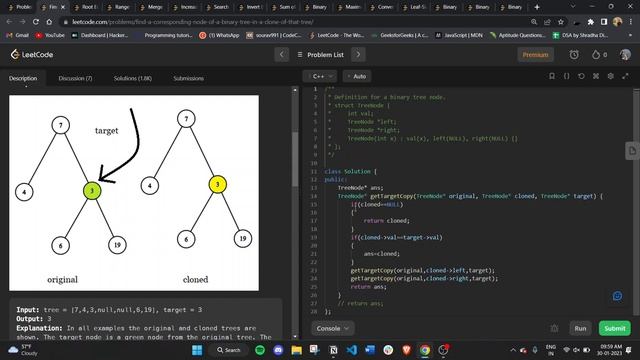Open the Gmail bookmark

pyautogui.click(x=18, y=36)
